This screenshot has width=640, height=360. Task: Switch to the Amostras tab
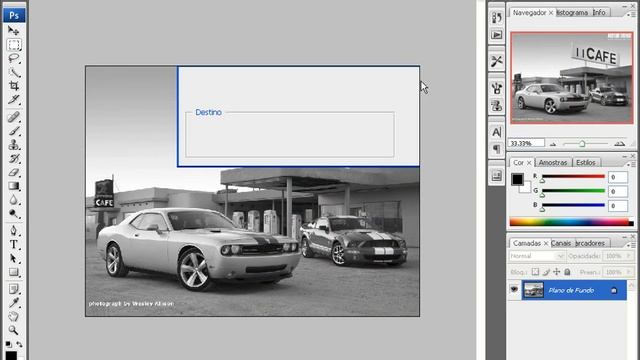553,162
